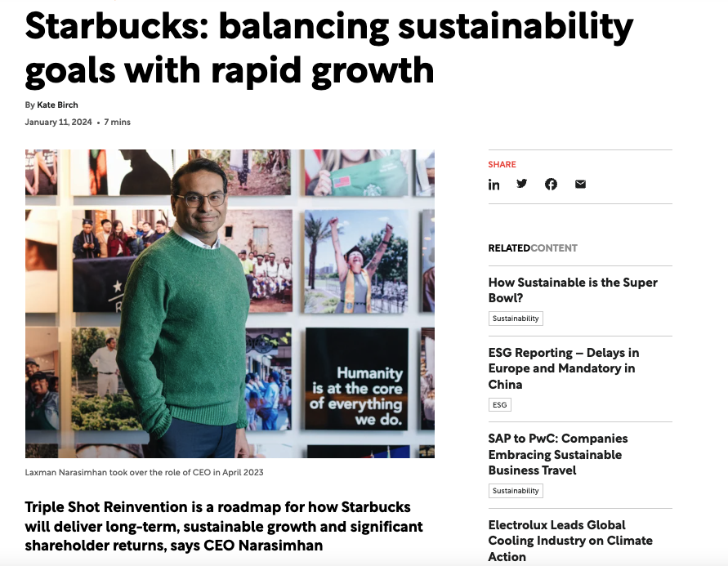Select the ESG tag button
Image resolution: width=728 pixels, height=566 pixels.
tap(499, 404)
